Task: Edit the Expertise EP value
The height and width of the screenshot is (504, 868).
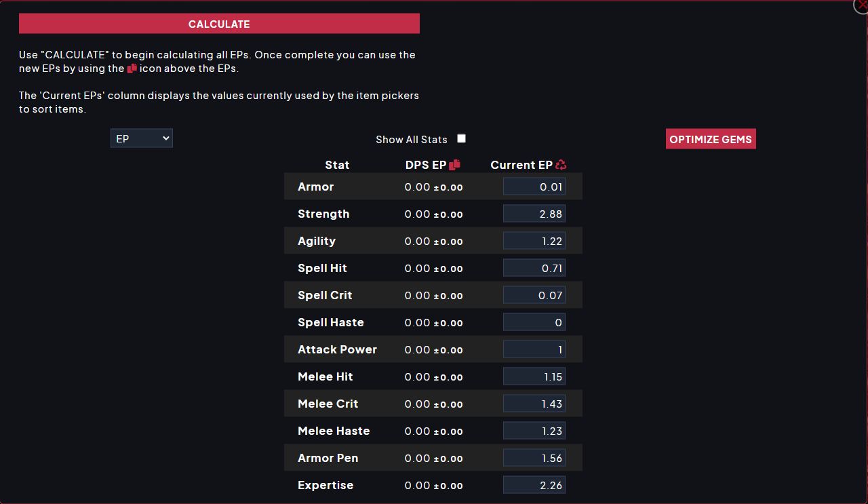Action: coord(534,485)
